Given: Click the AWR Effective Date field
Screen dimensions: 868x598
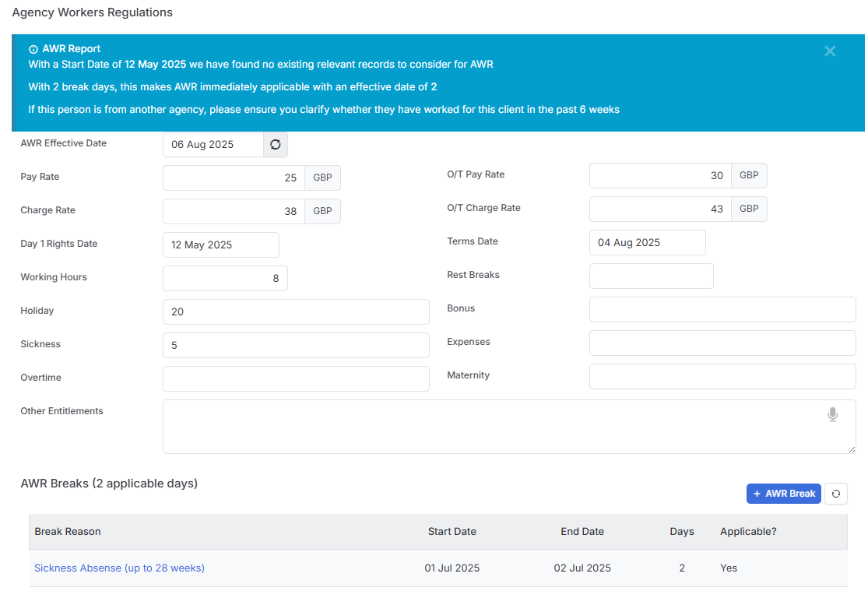Looking at the screenshot, I should 213,145.
